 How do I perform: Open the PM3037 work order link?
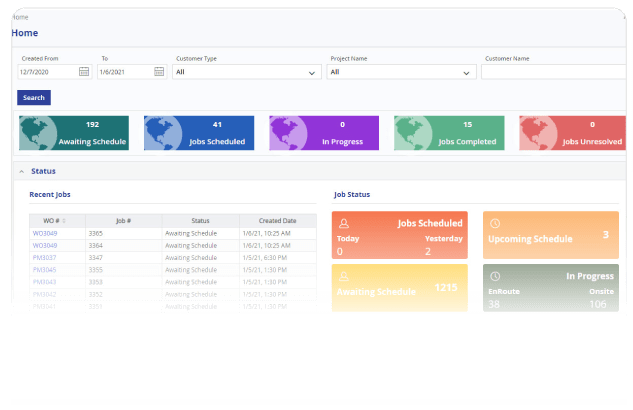[44, 257]
